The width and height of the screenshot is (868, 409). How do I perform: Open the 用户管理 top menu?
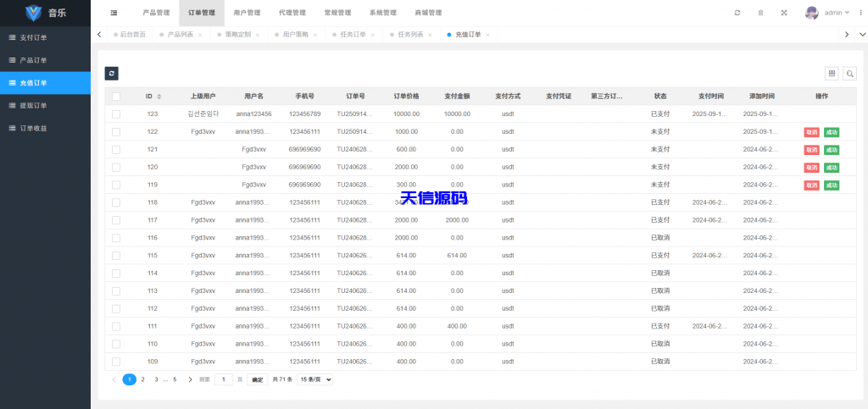247,13
